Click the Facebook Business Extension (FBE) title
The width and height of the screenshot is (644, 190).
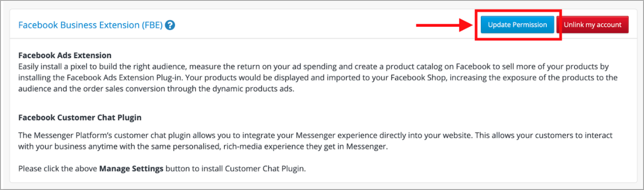(x=90, y=25)
